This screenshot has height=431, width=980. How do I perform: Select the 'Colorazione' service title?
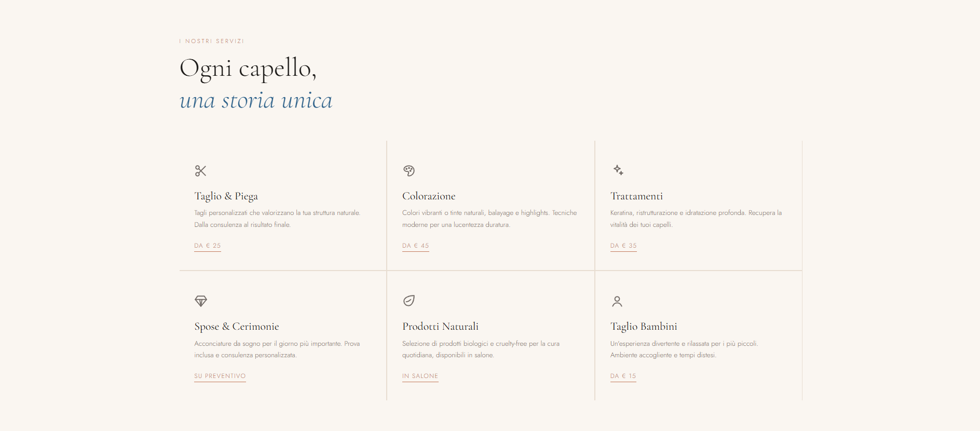pos(429,196)
